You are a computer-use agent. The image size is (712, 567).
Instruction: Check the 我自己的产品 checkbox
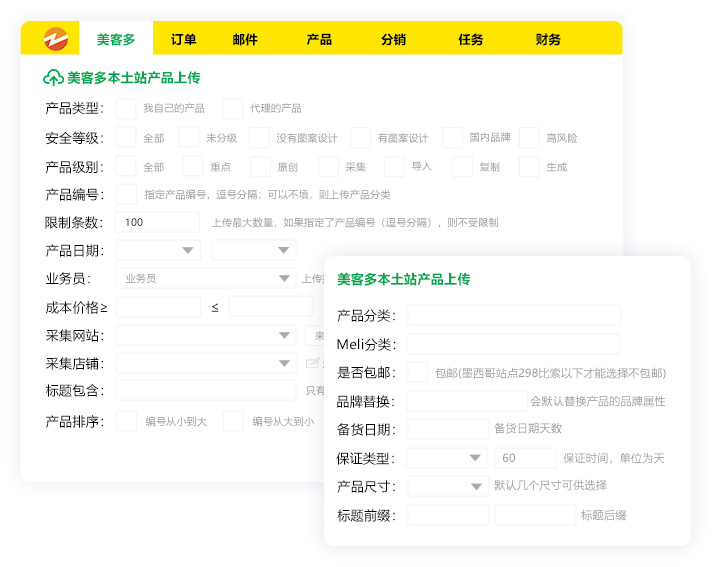(x=126, y=108)
